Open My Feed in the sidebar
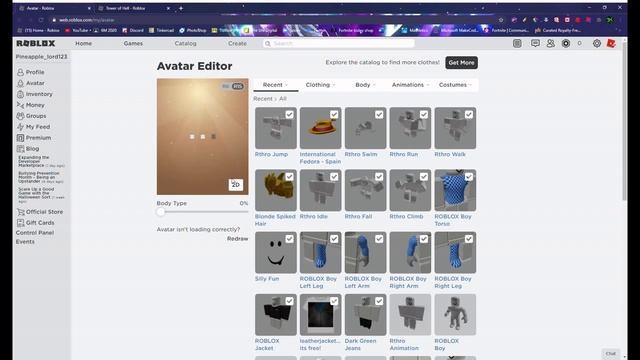640x360 pixels. click(33, 127)
